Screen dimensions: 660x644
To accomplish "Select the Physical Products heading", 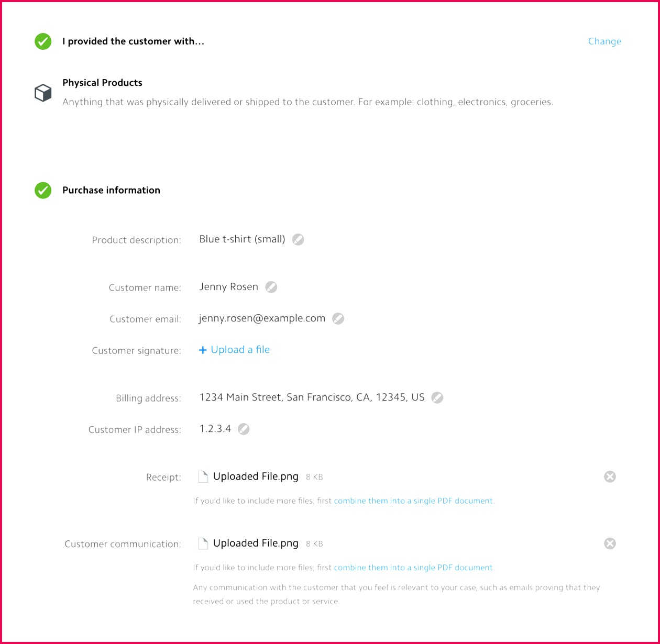I will tap(102, 83).
